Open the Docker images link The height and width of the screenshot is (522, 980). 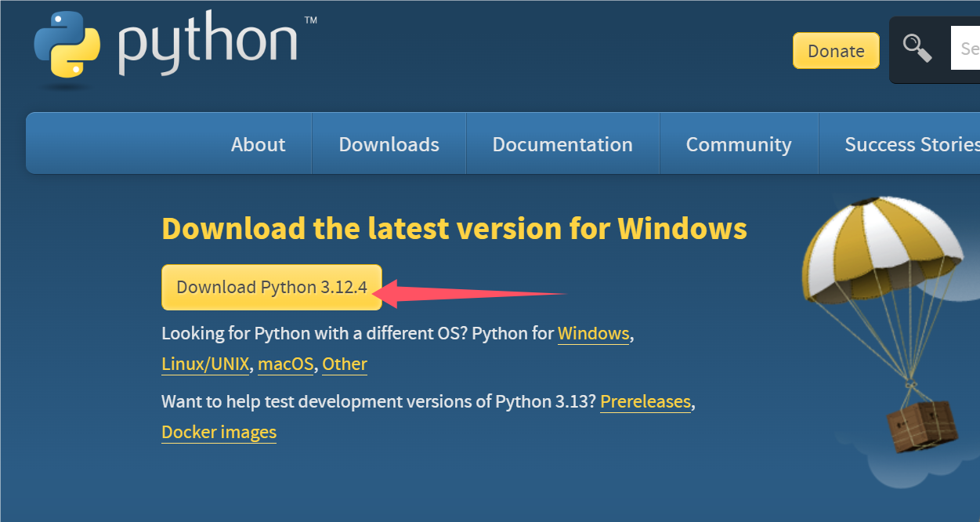(x=219, y=432)
